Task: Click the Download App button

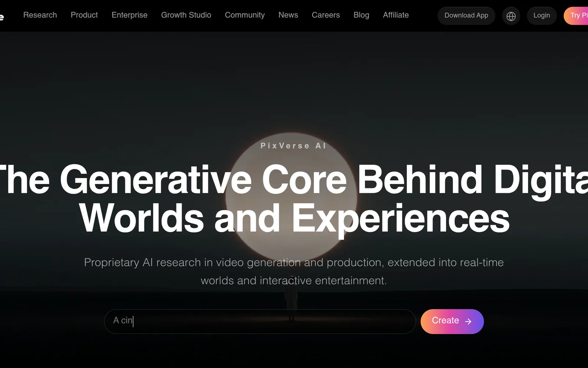Action: [x=466, y=16]
